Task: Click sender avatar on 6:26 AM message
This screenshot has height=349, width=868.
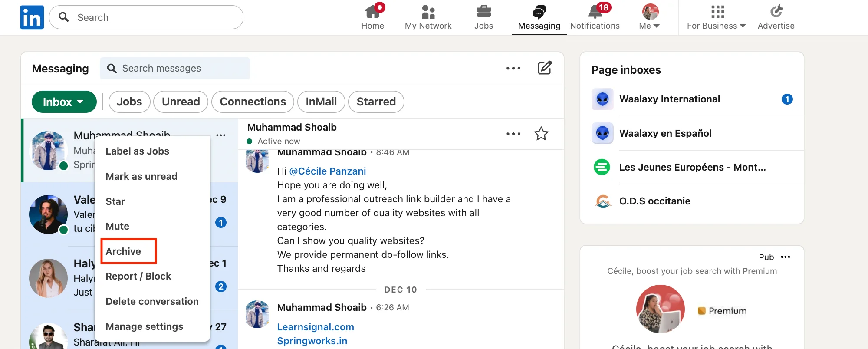Action: pyautogui.click(x=257, y=314)
